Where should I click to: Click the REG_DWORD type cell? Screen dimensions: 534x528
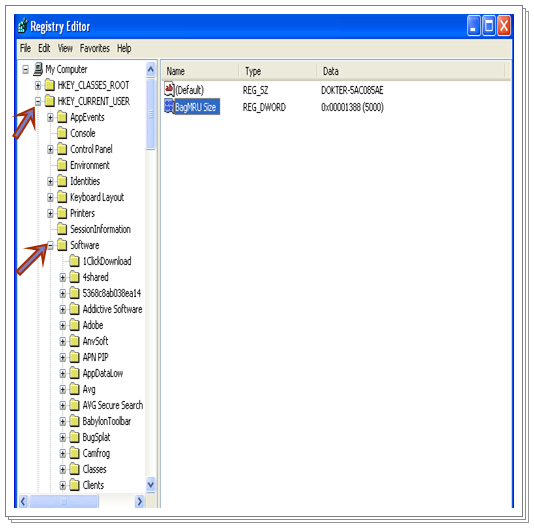pos(264,107)
